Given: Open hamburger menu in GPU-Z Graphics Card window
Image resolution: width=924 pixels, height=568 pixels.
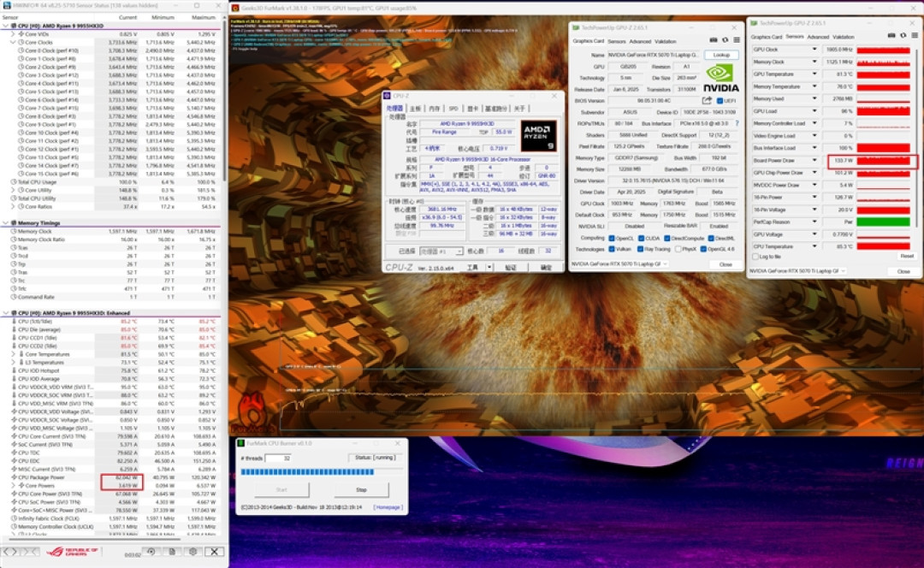Looking at the screenshot, I should click(737, 40).
